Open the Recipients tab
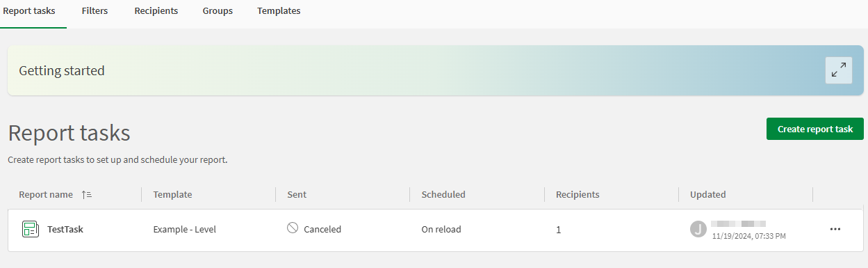Viewport: 868px width, 268px height. (156, 11)
